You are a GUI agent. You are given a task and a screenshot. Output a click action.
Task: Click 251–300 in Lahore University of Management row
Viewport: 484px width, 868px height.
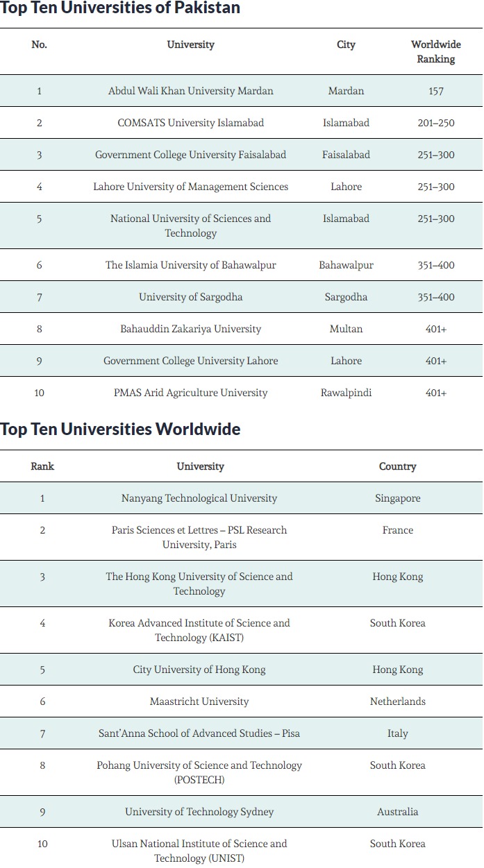point(436,187)
